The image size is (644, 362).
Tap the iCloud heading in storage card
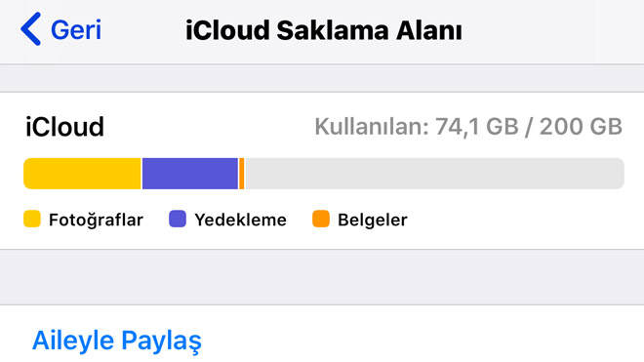pyautogui.click(x=64, y=127)
